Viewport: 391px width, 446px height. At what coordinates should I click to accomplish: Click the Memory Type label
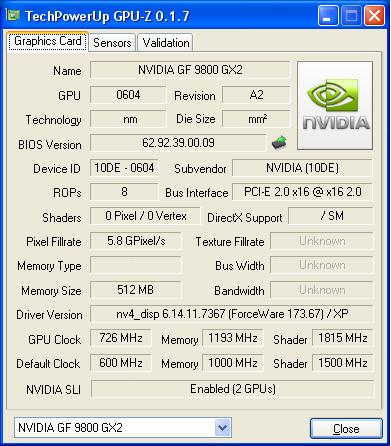click(x=49, y=266)
